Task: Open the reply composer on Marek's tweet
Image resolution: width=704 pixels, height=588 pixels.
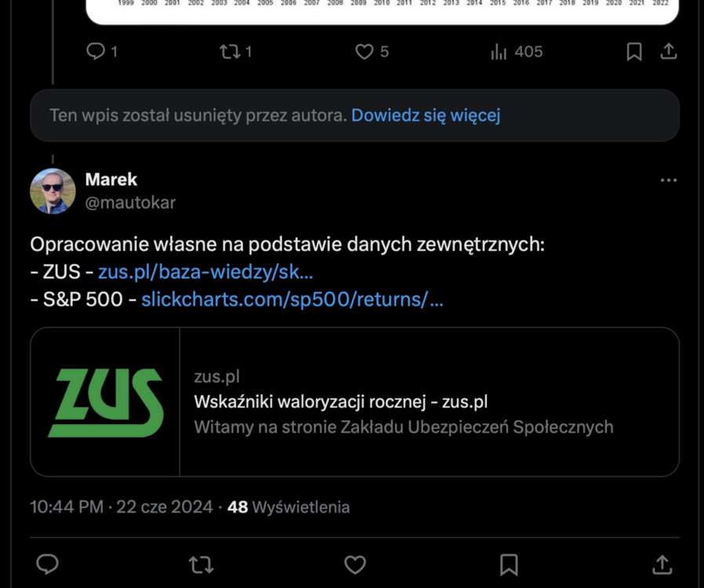Action: click(x=47, y=564)
